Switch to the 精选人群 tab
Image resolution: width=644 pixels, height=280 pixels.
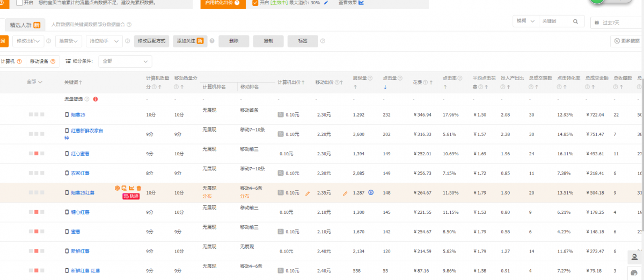pos(25,25)
